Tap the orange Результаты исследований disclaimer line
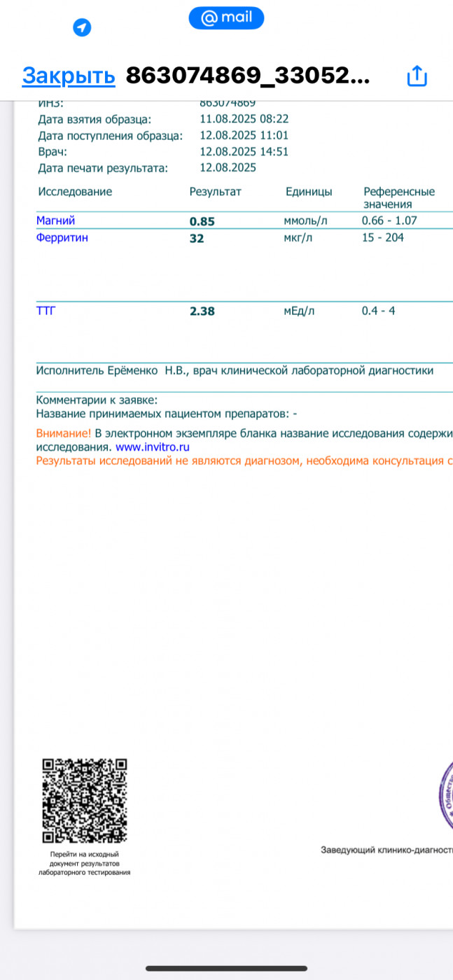 [244, 461]
